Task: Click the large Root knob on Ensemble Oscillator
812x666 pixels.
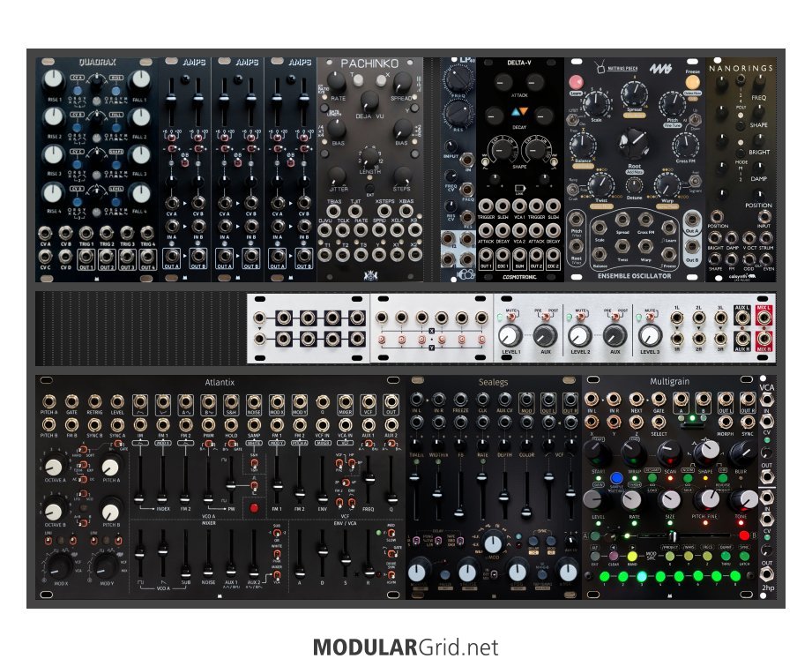Action: coord(633,144)
